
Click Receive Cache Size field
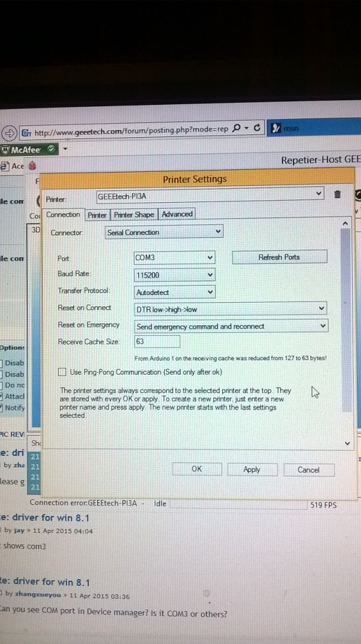click(157, 341)
